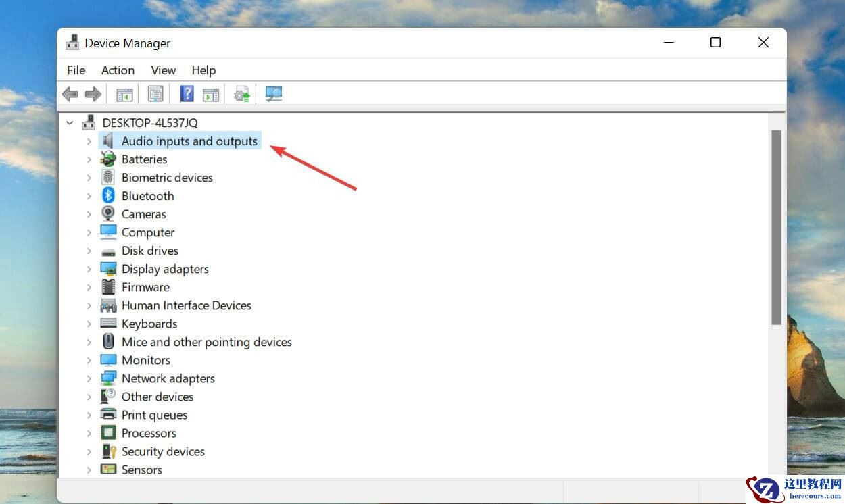Click the webcam Cameras icon

[108, 213]
